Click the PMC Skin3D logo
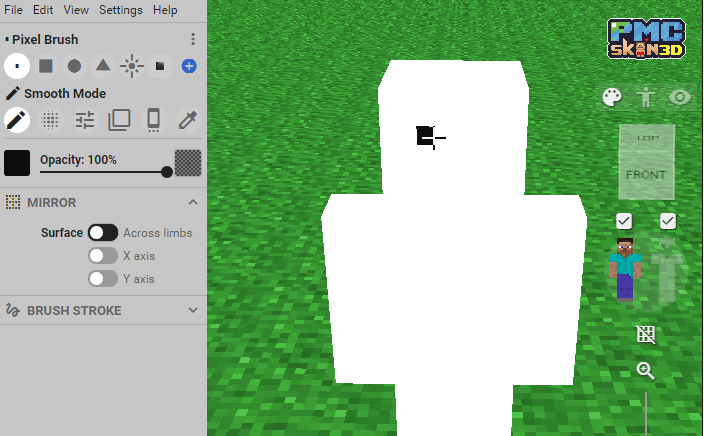The width and height of the screenshot is (704, 436). coord(647,39)
